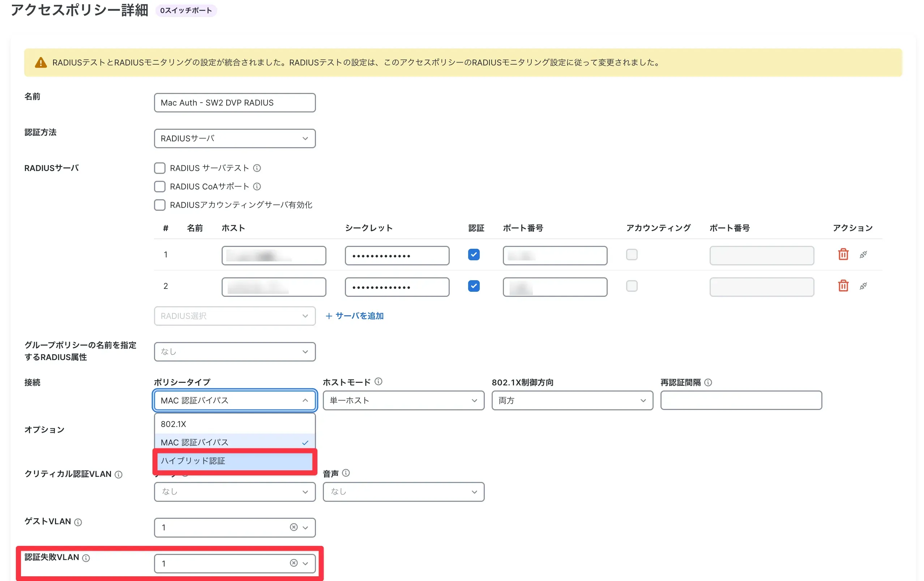This screenshot has height=581, width=924.
Task: Uncheck 認証 checkbox for server row 1
Action: [474, 255]
